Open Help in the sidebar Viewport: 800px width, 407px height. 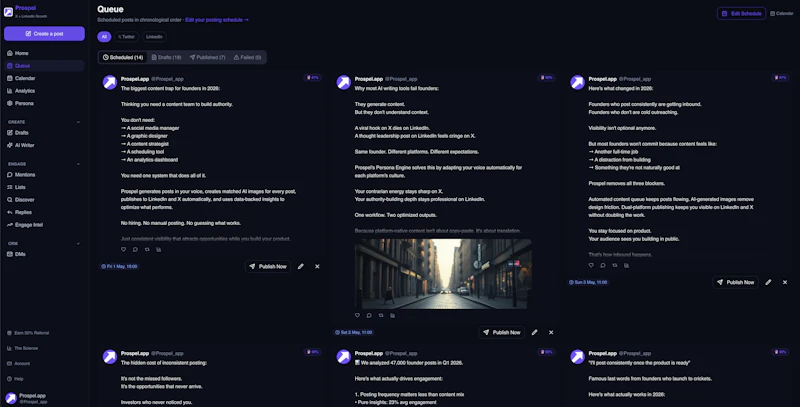(15, 379)
